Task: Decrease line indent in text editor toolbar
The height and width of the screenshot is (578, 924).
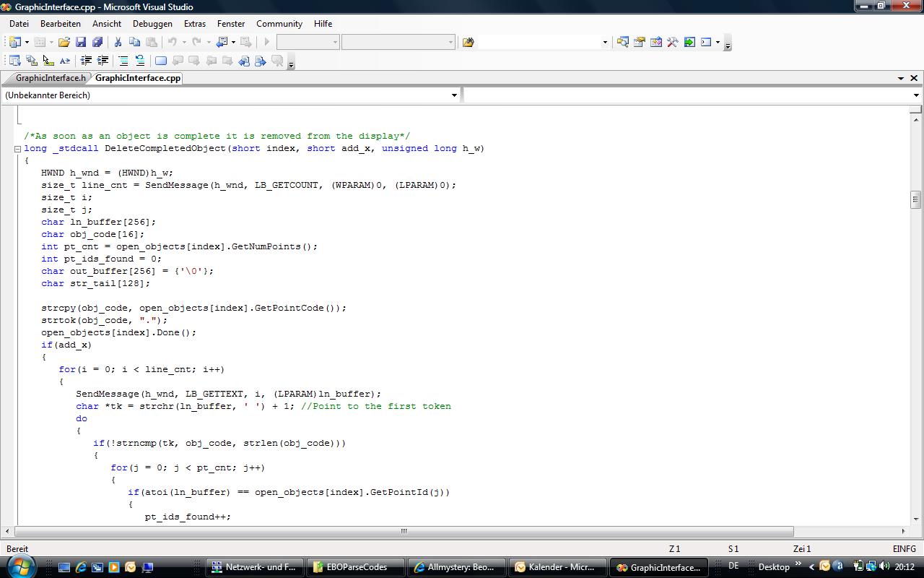Action: pos(86,61)
